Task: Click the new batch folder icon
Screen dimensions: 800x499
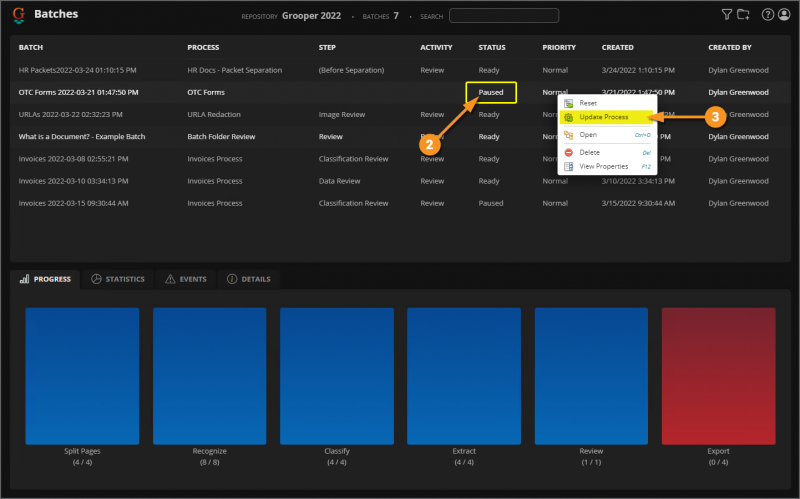Action: pyautogui.click(x=743, y=15)
